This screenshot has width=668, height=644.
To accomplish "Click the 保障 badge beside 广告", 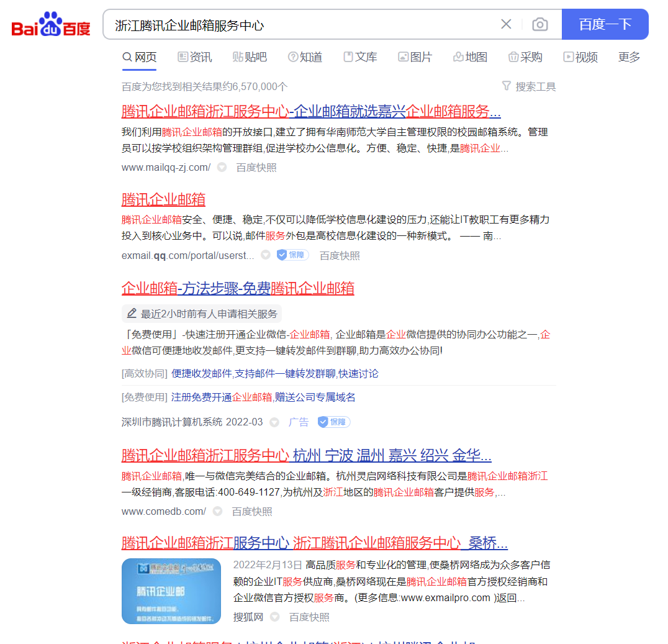I will click(x=334, y=422).
